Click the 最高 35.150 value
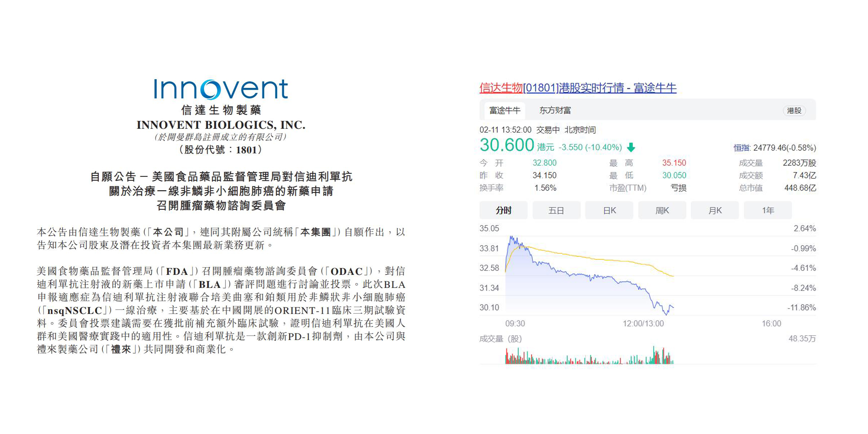Screen dimensions: 868x434 coord(674,163)
